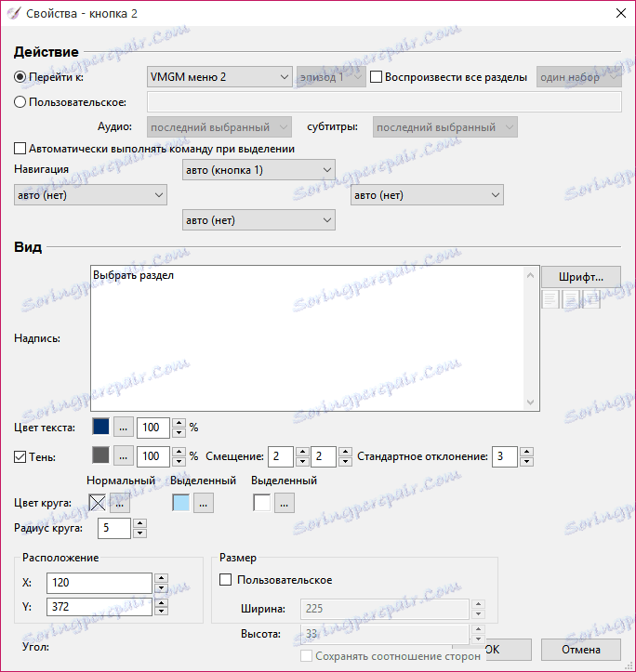636x672 pixels.
Task: Click the 'Высота' height field
Action: [x=385, y=634]
